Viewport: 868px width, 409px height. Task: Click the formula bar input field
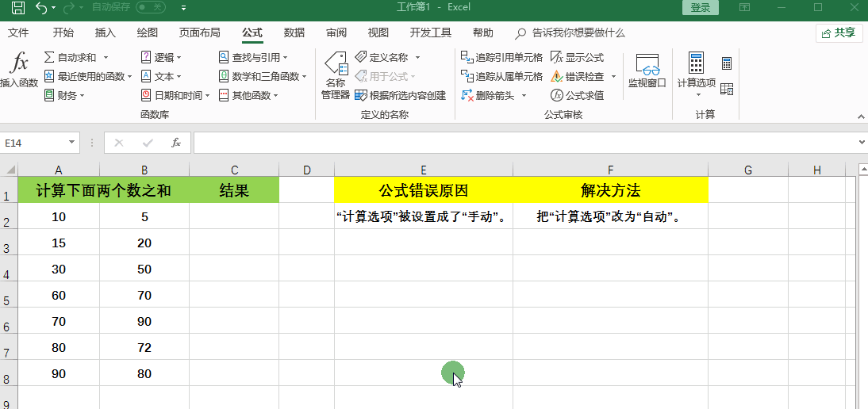point(523,143)
